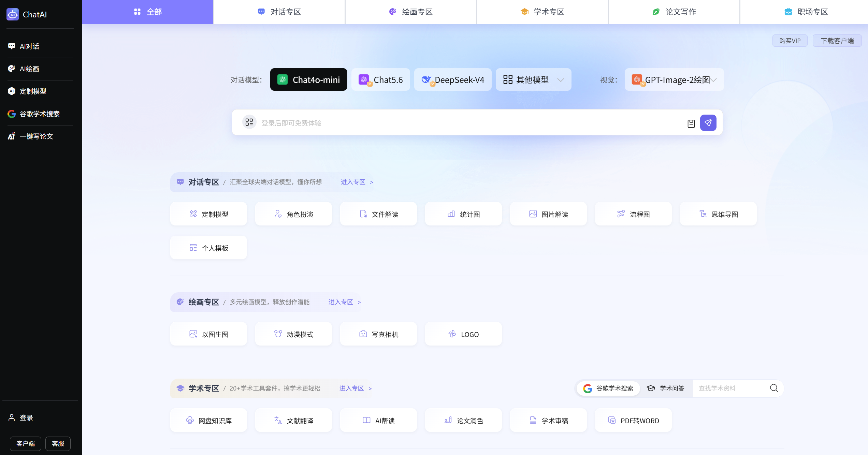868x455 pixels.
Task: Click the 购买VIP button
Action: tap(790, 41)
